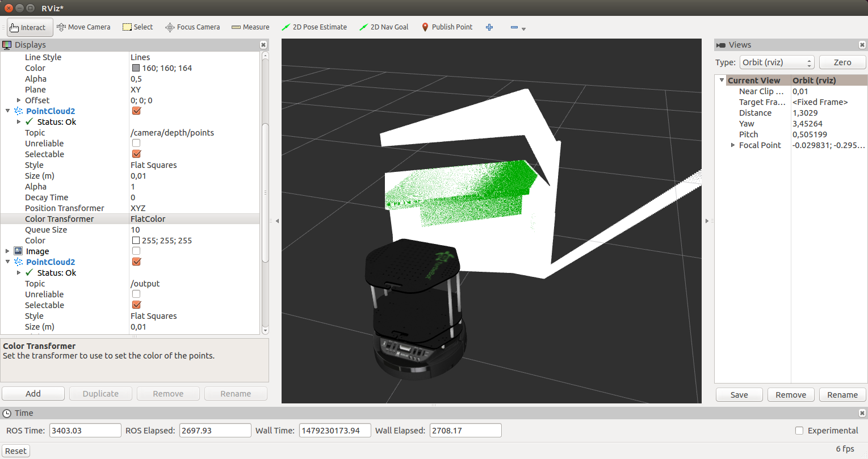Enable the Image display checkbox
This screenshot has width=868, height=459.
(x=136, y=251)
